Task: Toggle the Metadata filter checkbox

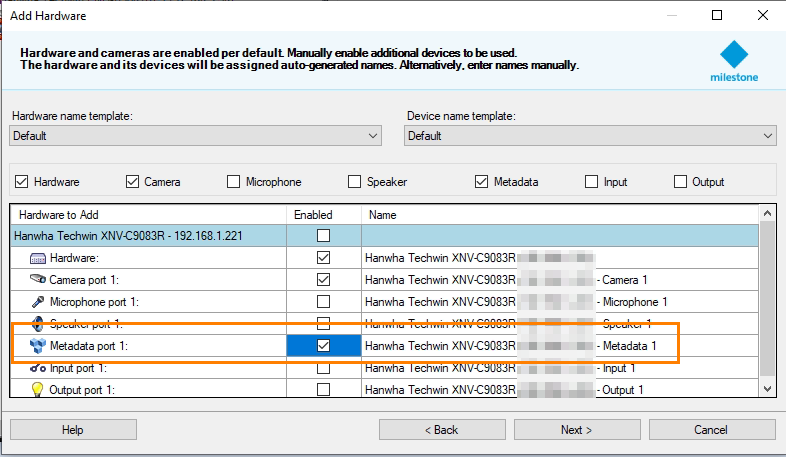Action: (481, 181)
